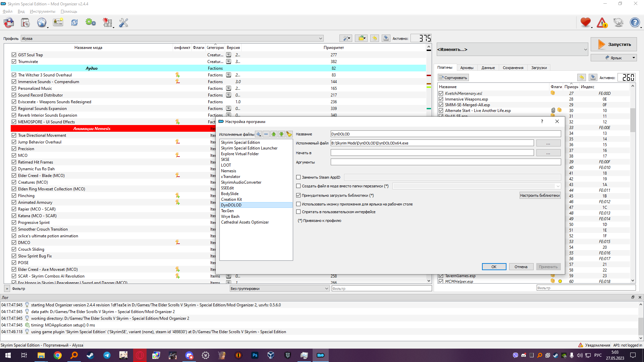
Task: Open Steam from the Windows taskbar
Action: coord(90,355)
